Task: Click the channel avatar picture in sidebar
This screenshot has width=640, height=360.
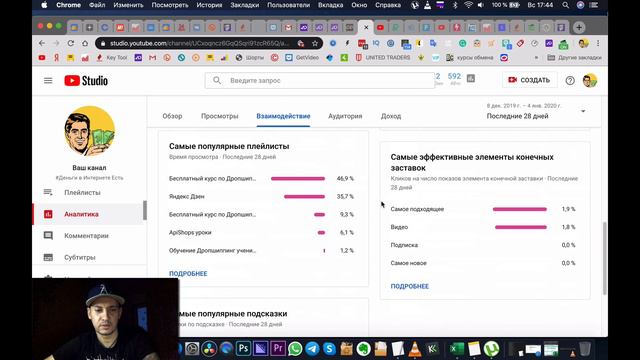Action: 89,131
